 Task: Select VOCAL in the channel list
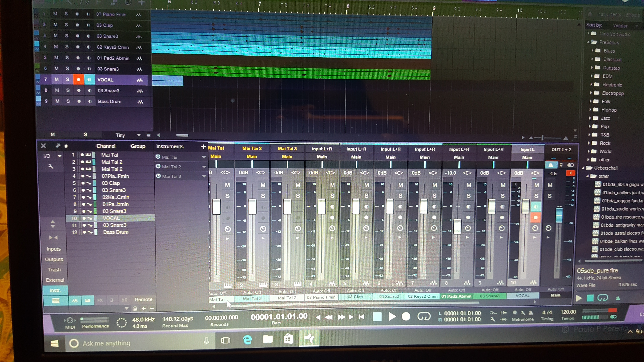pos(110,218)
